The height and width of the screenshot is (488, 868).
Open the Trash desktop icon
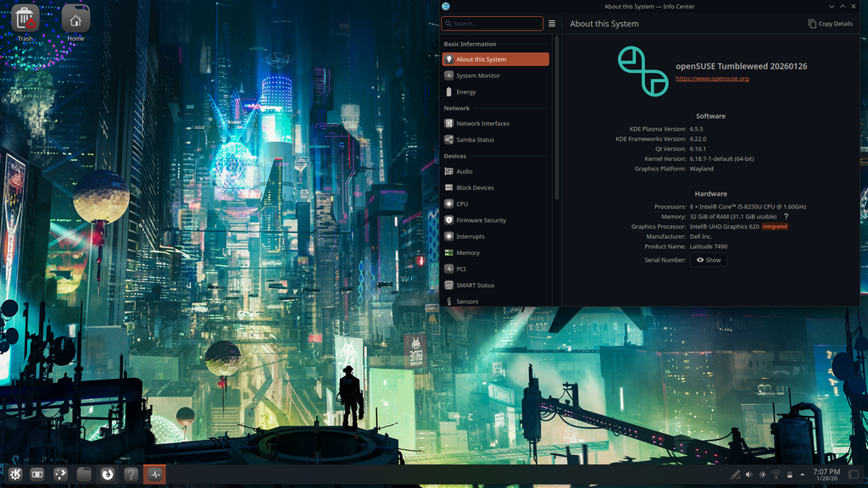click(25, 23)
